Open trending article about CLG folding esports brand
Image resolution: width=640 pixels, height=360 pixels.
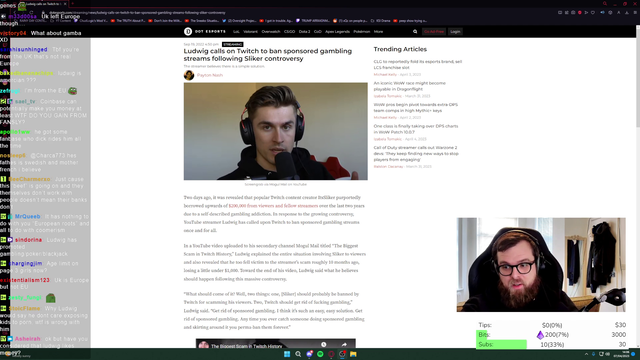point(418,64)
